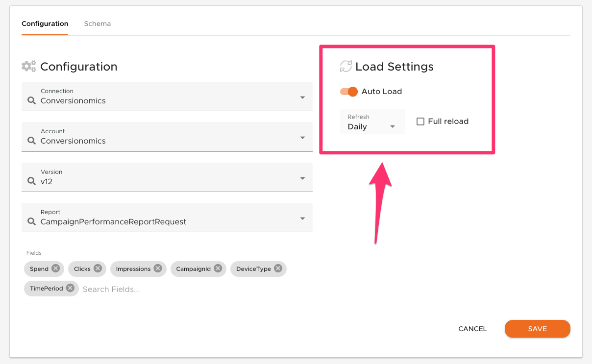
Task: Open the Refresh frequency dropdown set to Daily
Action: point(392,126)
